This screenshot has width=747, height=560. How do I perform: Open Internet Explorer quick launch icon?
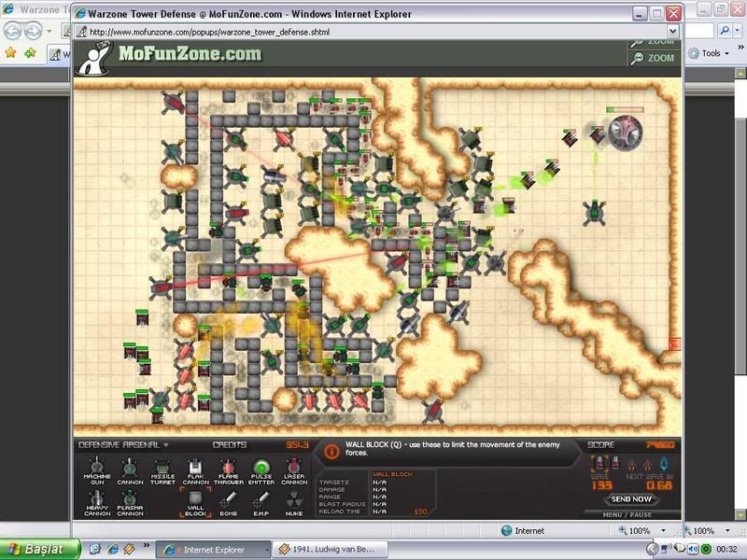[x=113, y=550]
